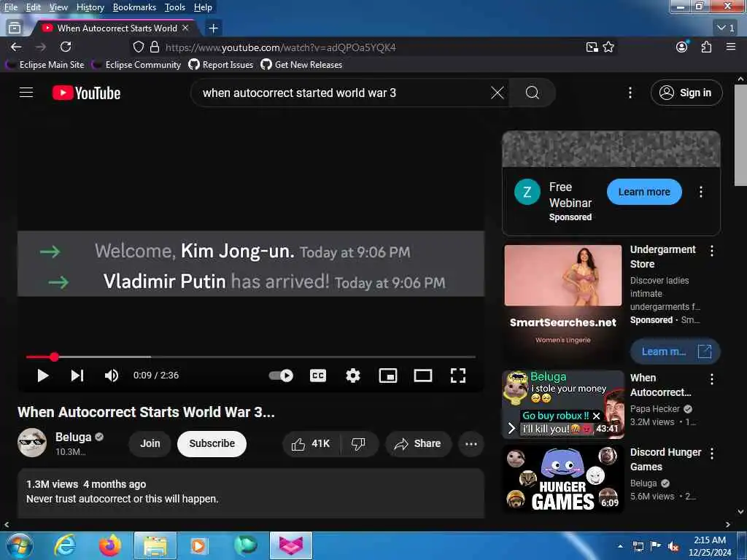View site security padlock info

click(155, 47)
